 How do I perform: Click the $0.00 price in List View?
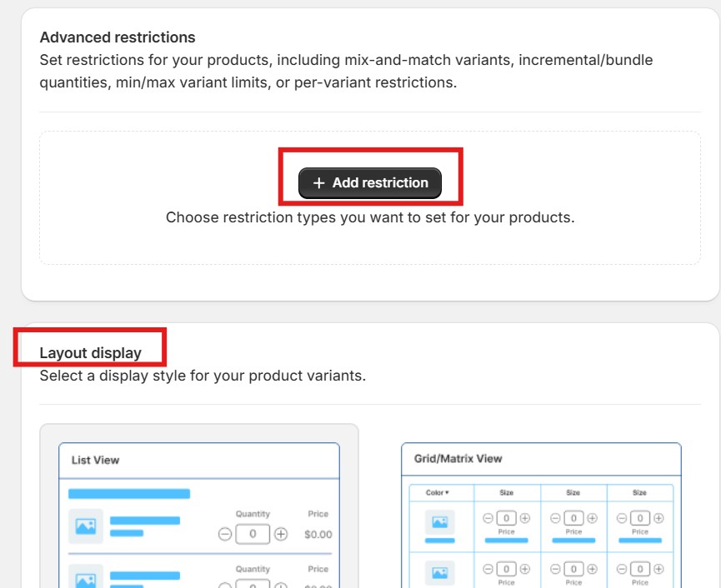[318, 535]
